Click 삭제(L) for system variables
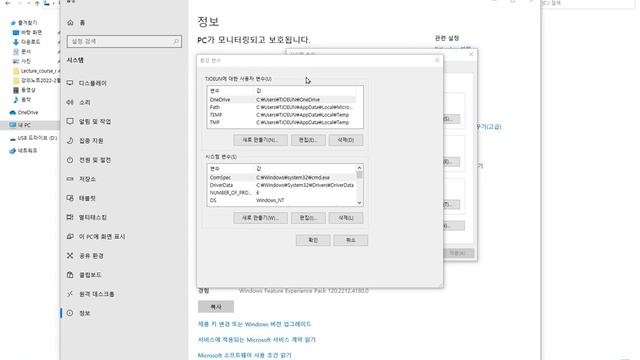 [x=346, y=218]
